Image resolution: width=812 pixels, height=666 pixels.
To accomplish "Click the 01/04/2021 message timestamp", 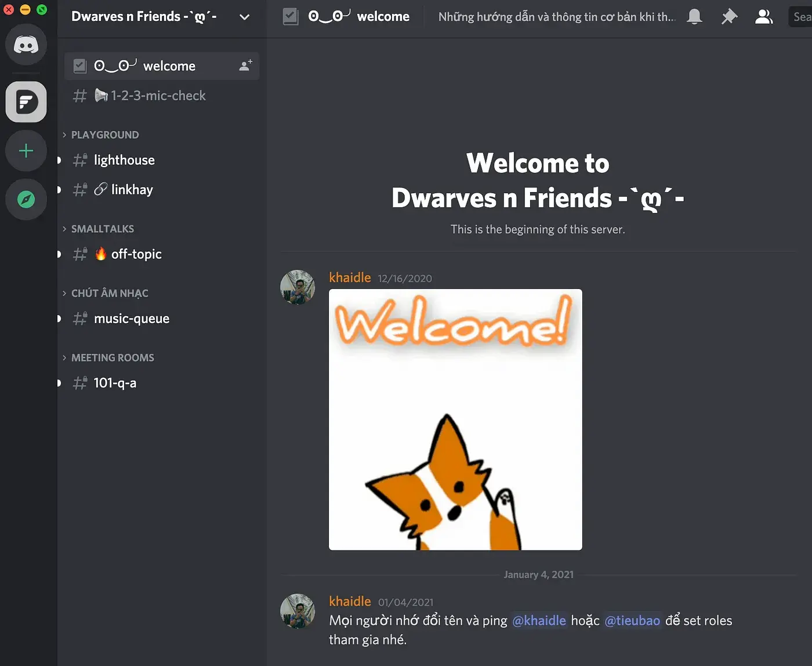I will [406, 602].
